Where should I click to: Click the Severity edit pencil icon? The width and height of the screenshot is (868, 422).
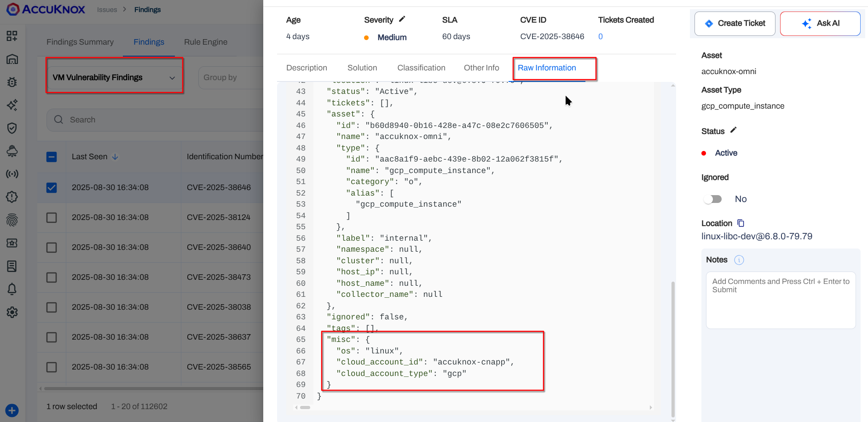[402, 19]
